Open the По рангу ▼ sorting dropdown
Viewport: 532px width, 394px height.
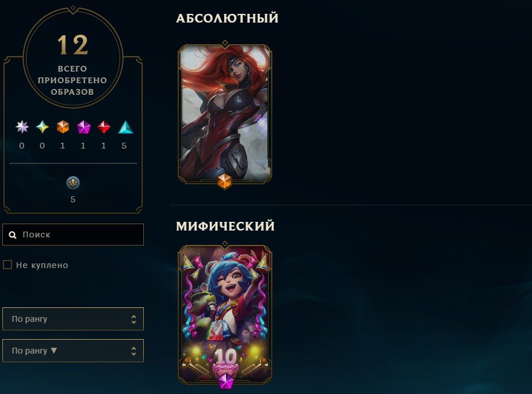pos(73,351)
